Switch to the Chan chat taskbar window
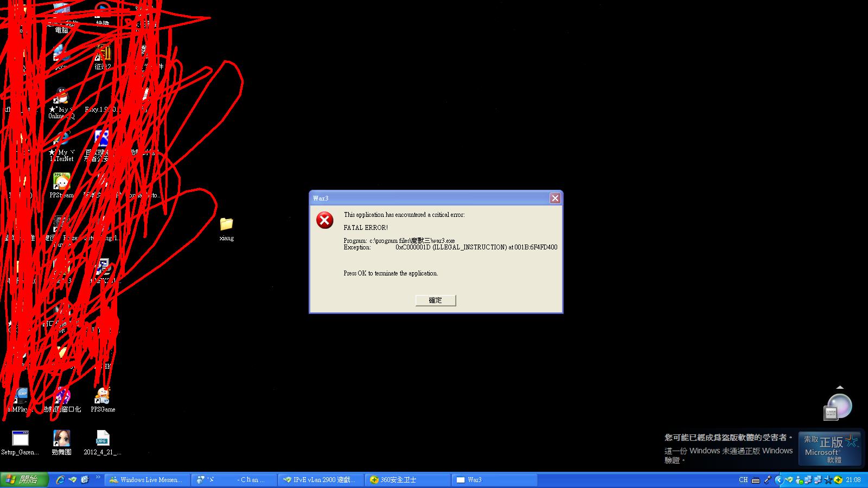 tap(235, 480)
